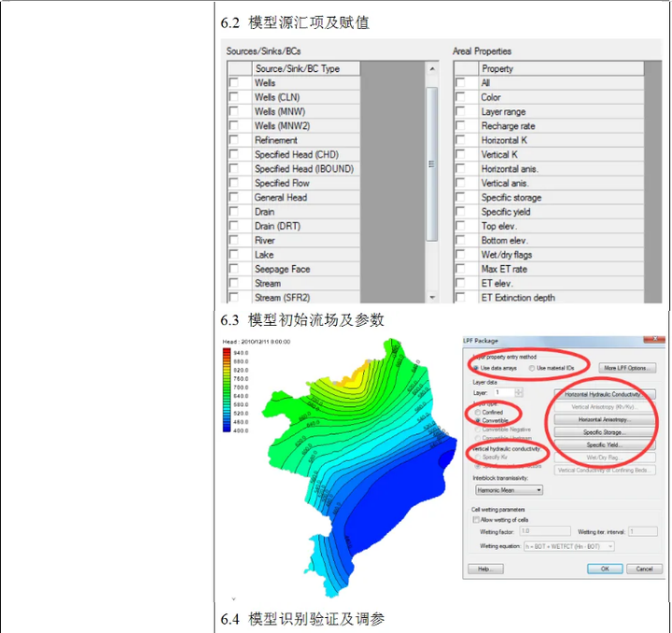Click the red 940.0 legend swatch

tap(226, 352)
